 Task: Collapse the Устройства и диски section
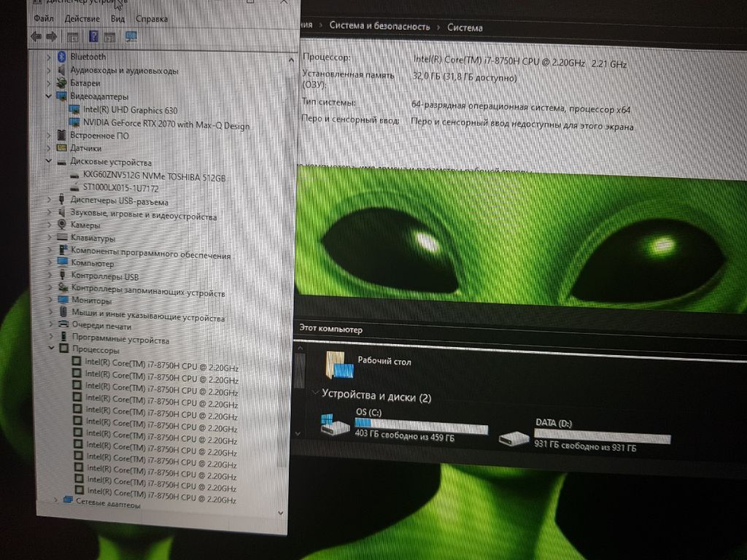tap(314, 394)
